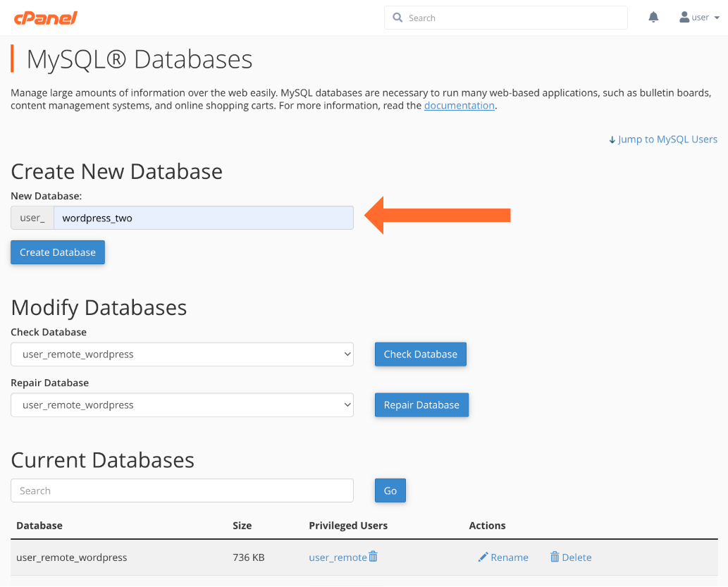The width and height of the screenshot is (728, 587).
Task: Open the notifications bell
Action: pos(653,18)
